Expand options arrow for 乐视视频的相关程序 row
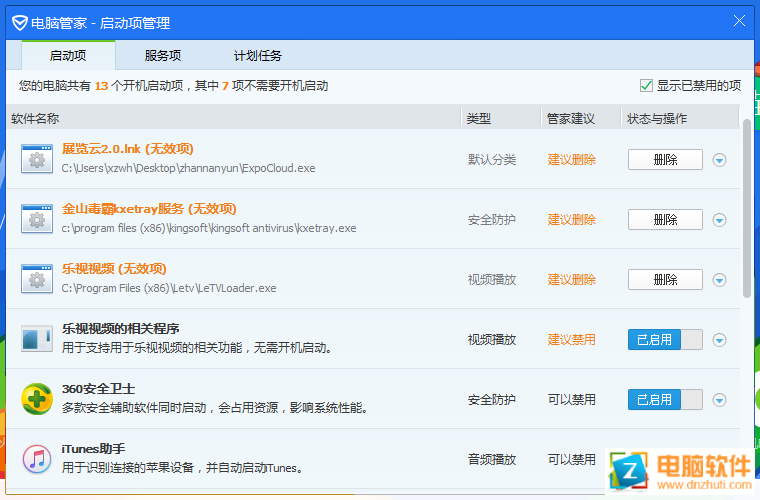This screenshot has height=500, width=760. (x=719, y=340)
